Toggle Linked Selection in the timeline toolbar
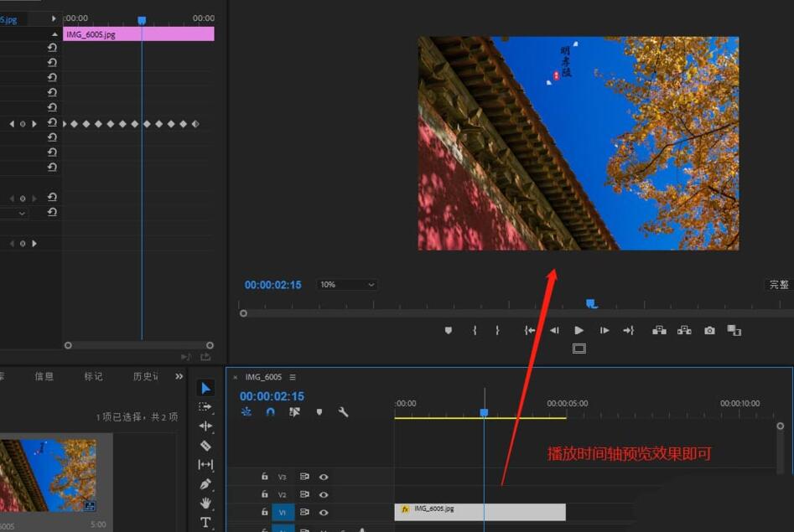The image size is (794, 532). [x=294, y=412]
